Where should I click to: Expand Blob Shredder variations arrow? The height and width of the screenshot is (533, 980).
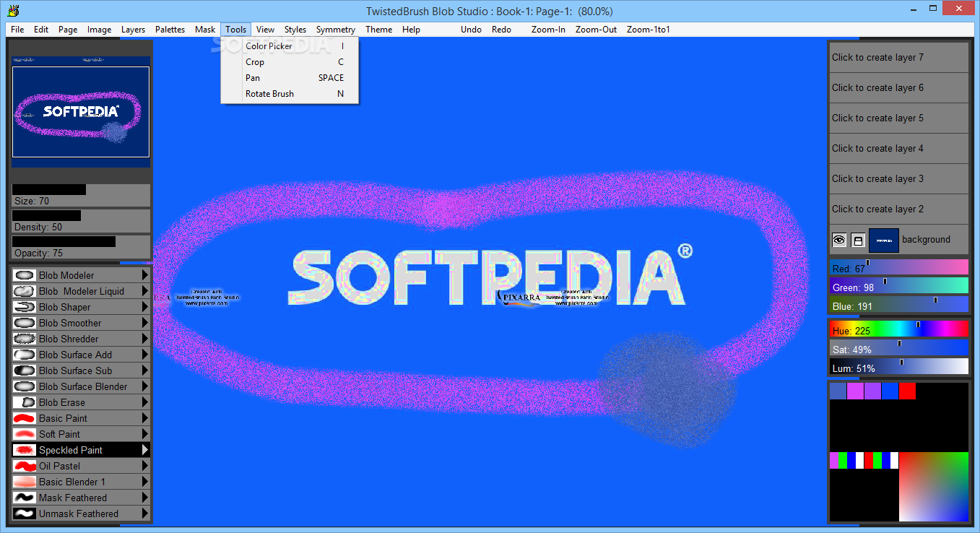coord(144,339)
